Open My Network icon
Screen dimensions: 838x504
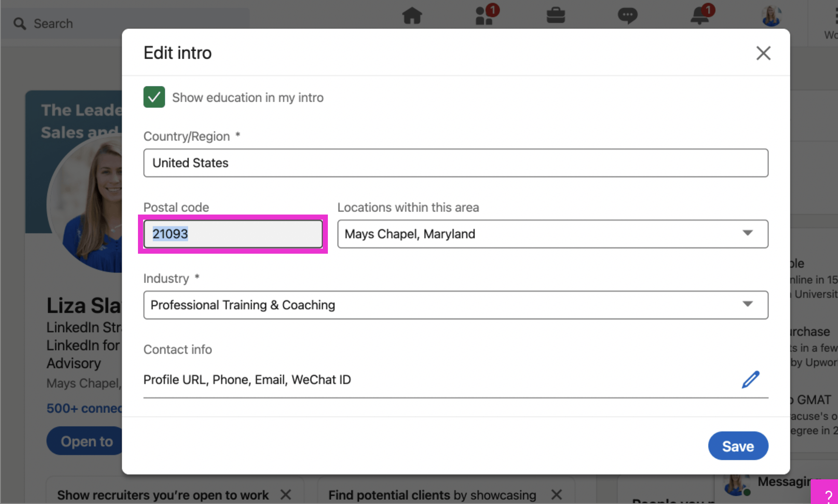[x=485, y=15]
